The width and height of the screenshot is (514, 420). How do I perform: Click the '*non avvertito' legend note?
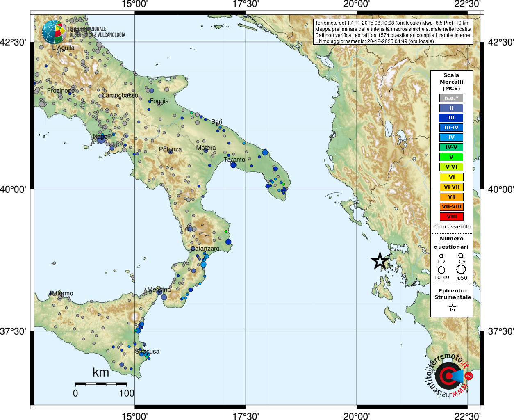coord(453,226)
